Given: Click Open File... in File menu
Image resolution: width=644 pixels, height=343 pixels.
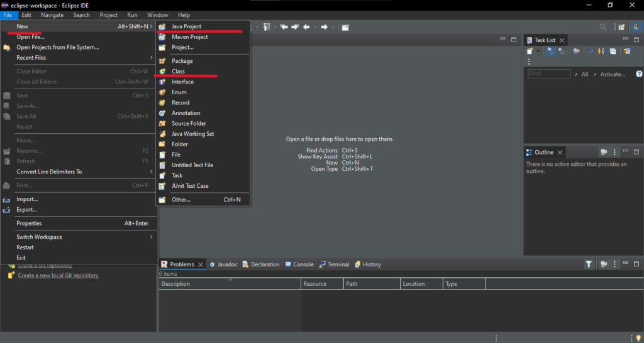Looking at the screenshot, I should [79, 37].
